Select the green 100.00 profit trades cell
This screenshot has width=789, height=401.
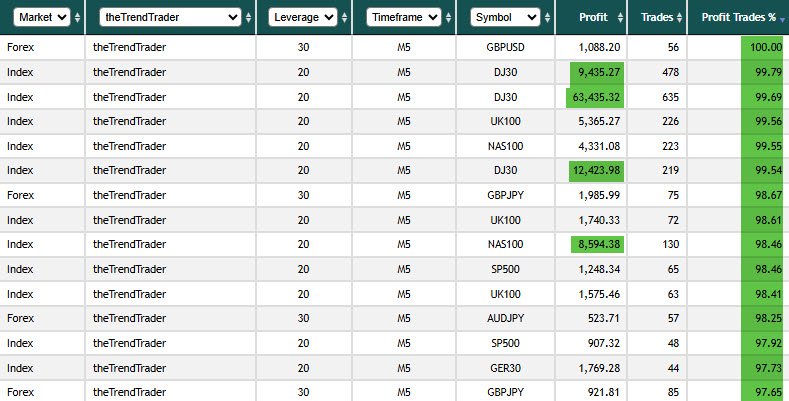coord(762,47)
